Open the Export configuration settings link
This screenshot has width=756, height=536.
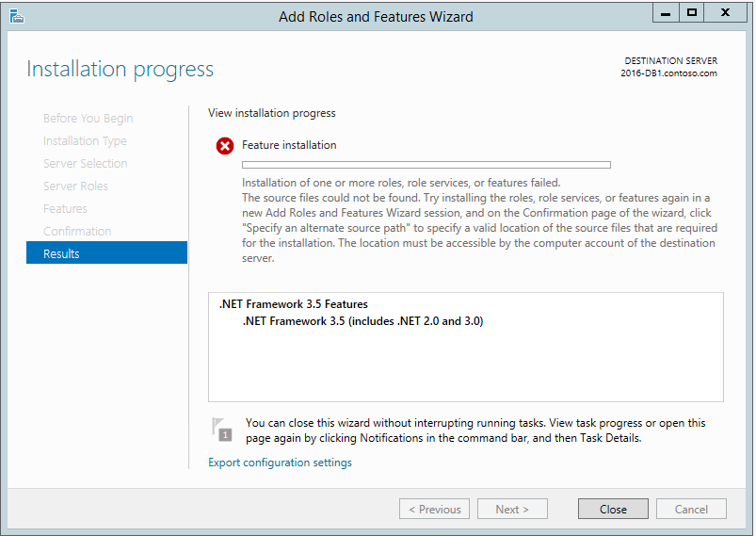coord(281,463)
